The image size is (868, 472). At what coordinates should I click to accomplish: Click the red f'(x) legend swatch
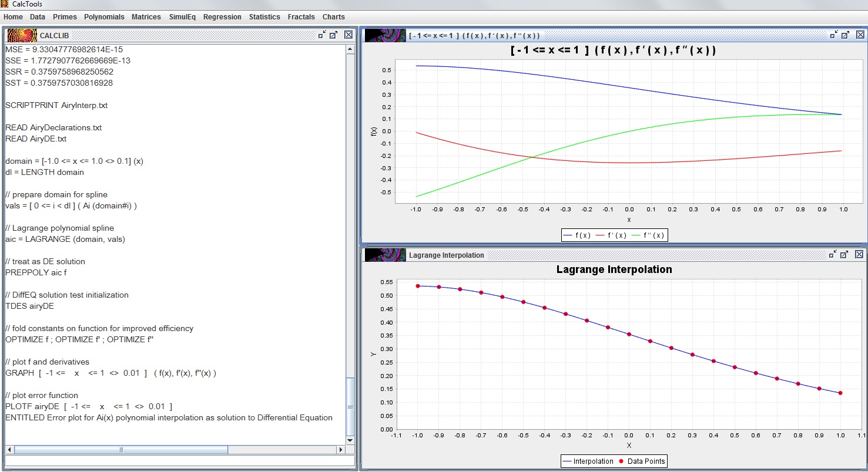(x=600, y=235)
